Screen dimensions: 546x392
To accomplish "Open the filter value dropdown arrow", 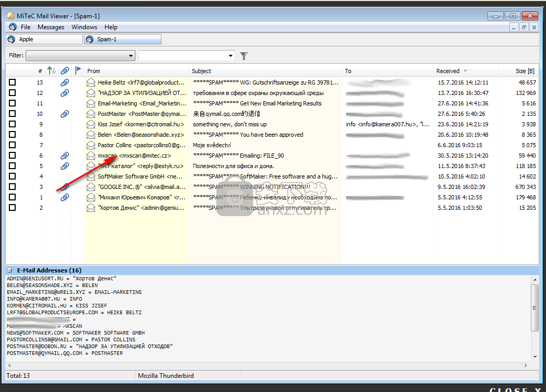I will coord(230,56).
